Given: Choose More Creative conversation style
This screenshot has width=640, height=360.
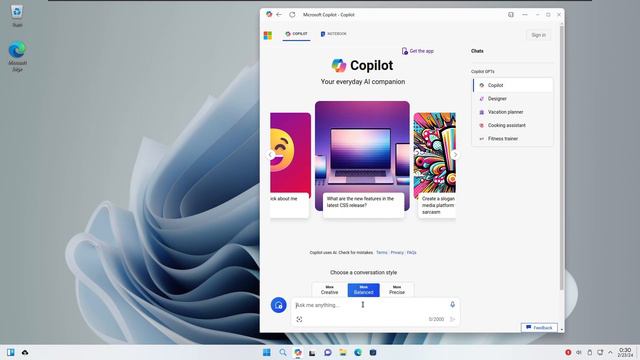Looking at the screenshot, I should (x=329, y=290).
